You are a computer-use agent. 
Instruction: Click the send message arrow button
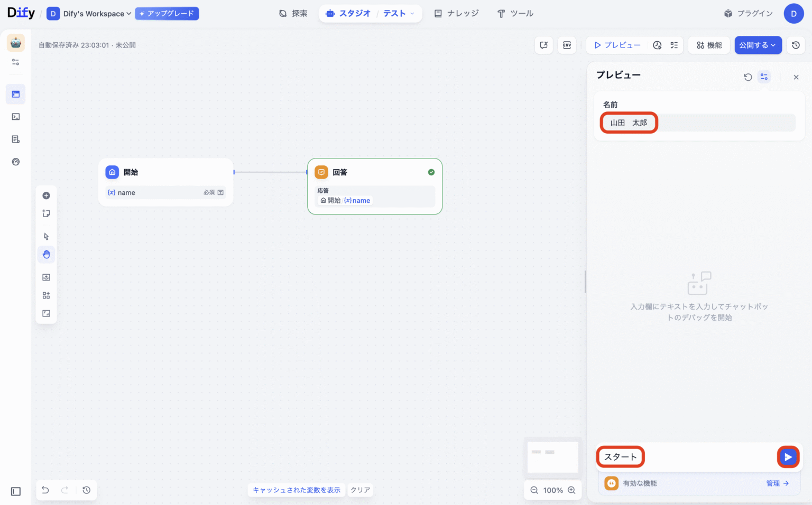(788, 457)
